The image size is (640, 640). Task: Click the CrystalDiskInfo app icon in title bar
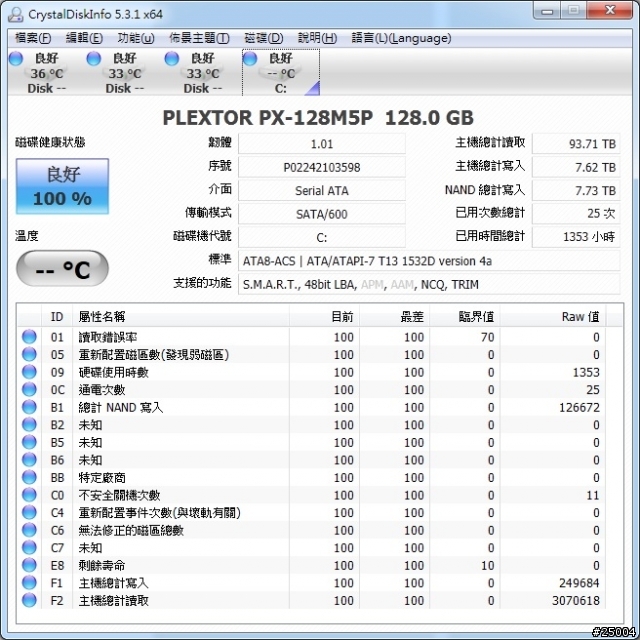pos(16,15)
